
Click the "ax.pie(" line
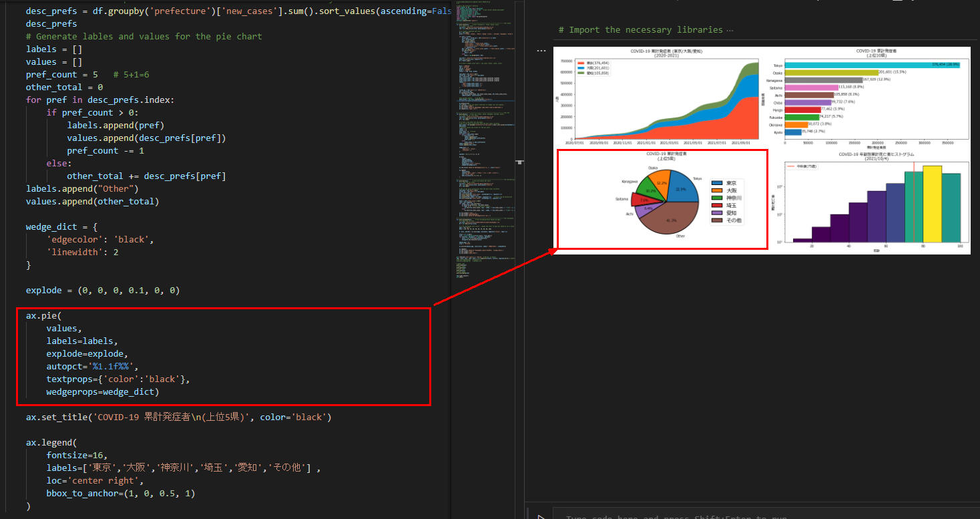point(44,316)
